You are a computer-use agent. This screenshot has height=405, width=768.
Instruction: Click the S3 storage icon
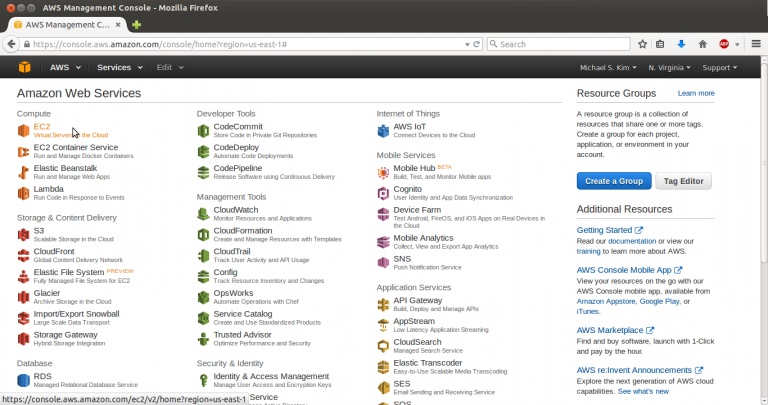pyautogui.click(x=24, y=235)
